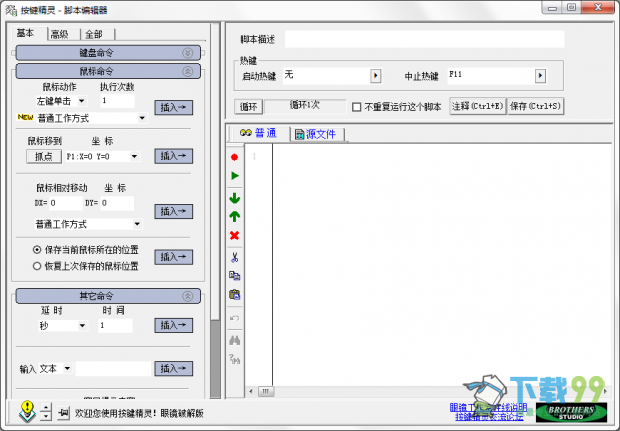
Task: Click 插入 button for 鼠标相对移动
Action: coord(174,211)
